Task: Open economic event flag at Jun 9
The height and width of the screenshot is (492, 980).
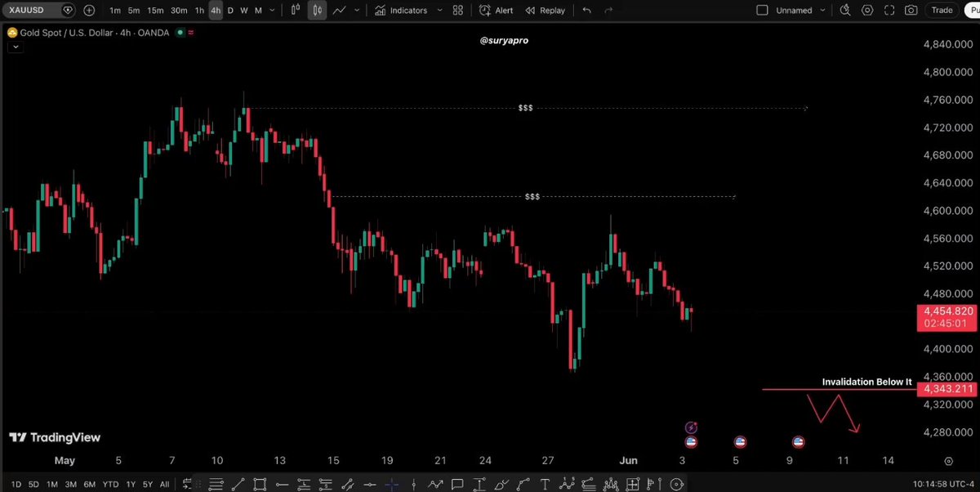Action: tap(799, 442)
